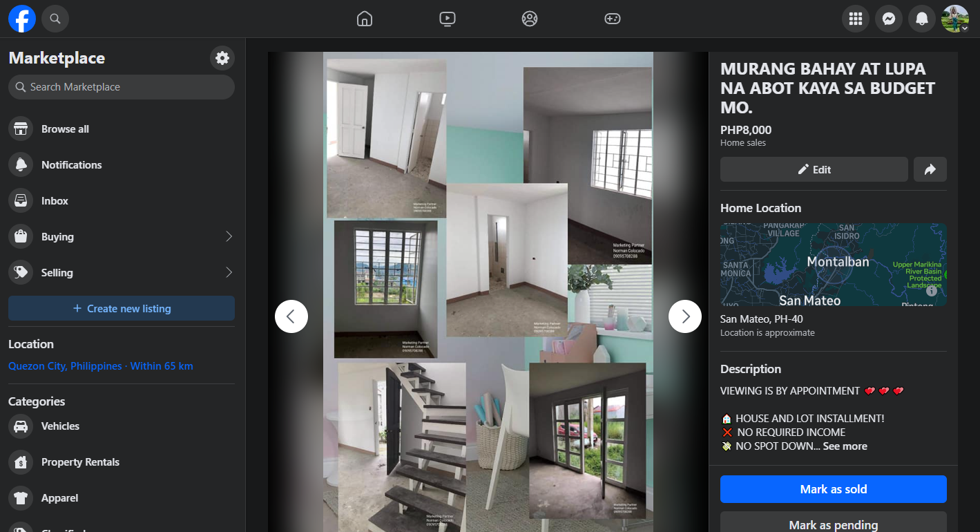Click the map info icon
This screenshot has width=980, height=532.
(932, 291)
